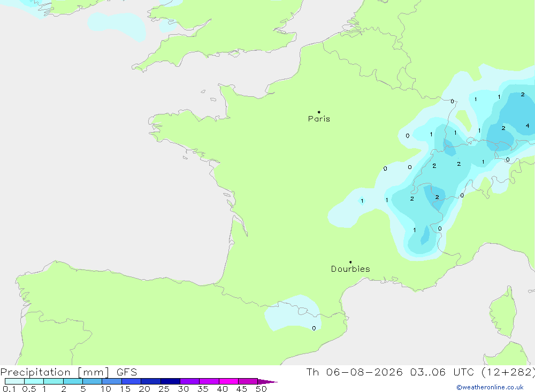This screenshot has height=392, width=535.
Task: Click the legend scale label 50
Action: [x=261, y=389]
